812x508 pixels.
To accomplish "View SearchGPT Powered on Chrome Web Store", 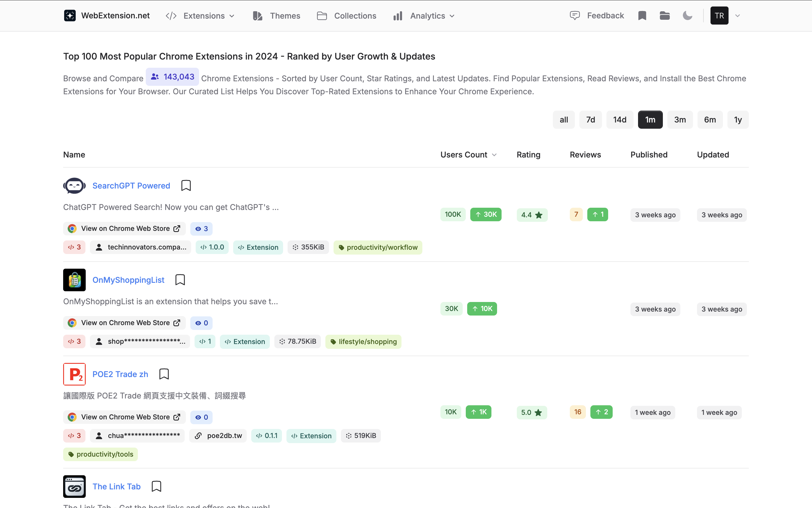I will 125,229.
